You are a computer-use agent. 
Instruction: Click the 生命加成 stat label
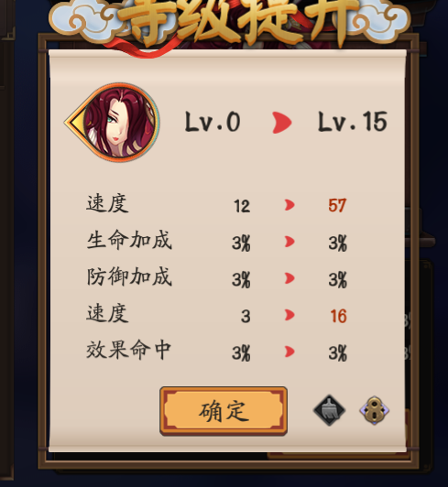(129, 240)
